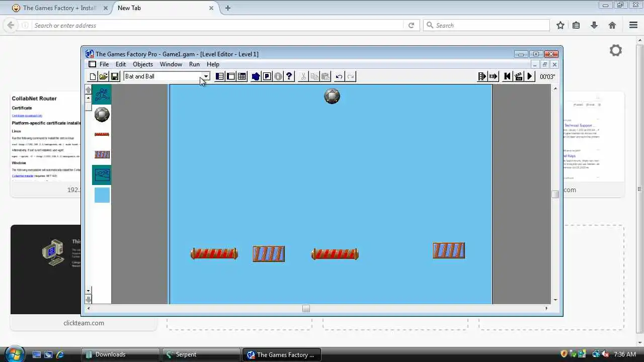The height and width of the screenshot is (362, 644).
Task: Click the Run Level icon beside Run Game
Action: tap(494, 76)
